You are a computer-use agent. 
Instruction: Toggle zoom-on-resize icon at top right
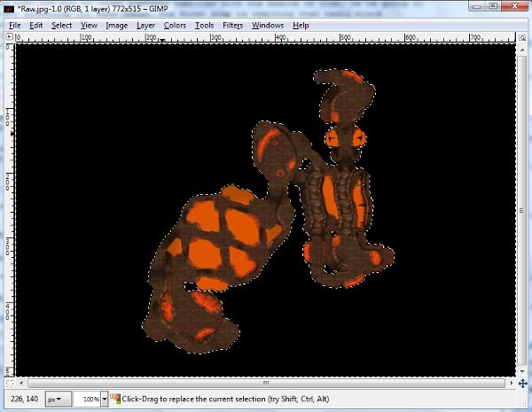pyautogui.click(x=522, y=37)
